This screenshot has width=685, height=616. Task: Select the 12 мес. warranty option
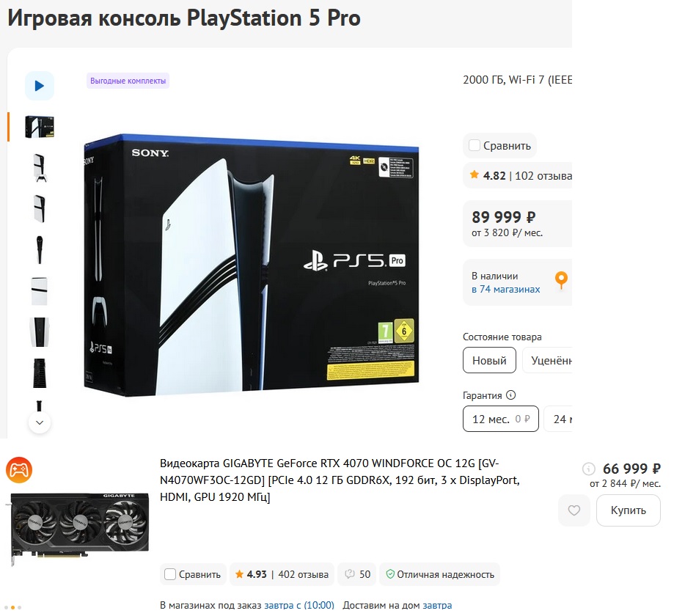click(501, 419)
